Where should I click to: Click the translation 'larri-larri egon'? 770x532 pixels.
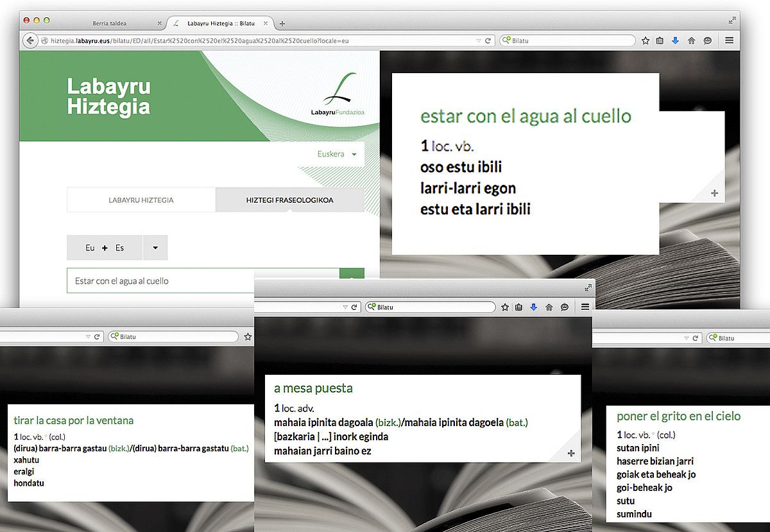[468, 189]
